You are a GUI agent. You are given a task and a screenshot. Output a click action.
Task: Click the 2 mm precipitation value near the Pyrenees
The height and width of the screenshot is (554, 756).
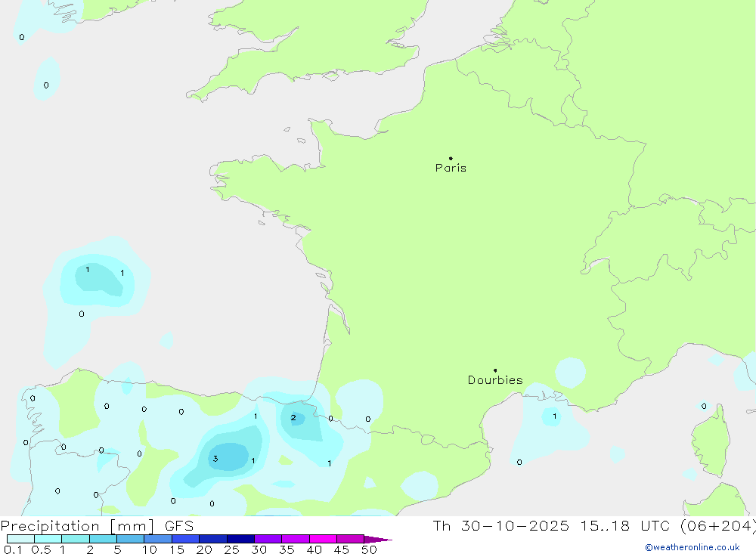point(293,417)
